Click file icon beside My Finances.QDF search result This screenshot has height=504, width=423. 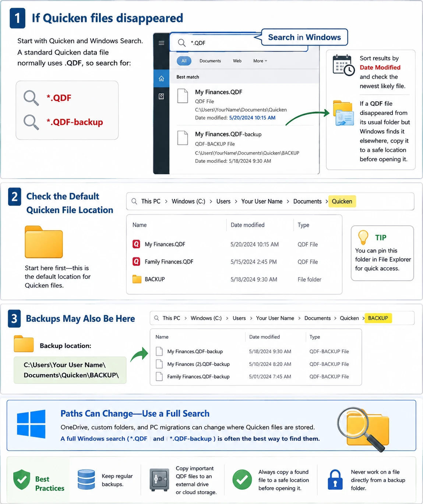(x=183, y=96)
